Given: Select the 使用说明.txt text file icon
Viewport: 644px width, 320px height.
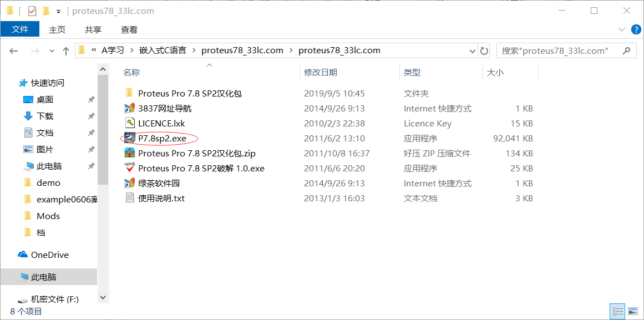Looking at the screenshot, I should click(129, 198).
